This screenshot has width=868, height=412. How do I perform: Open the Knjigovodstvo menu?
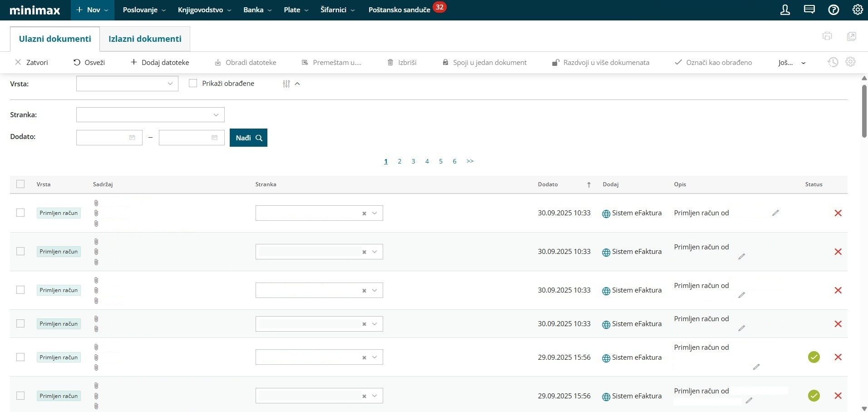[x=204, y=10]
